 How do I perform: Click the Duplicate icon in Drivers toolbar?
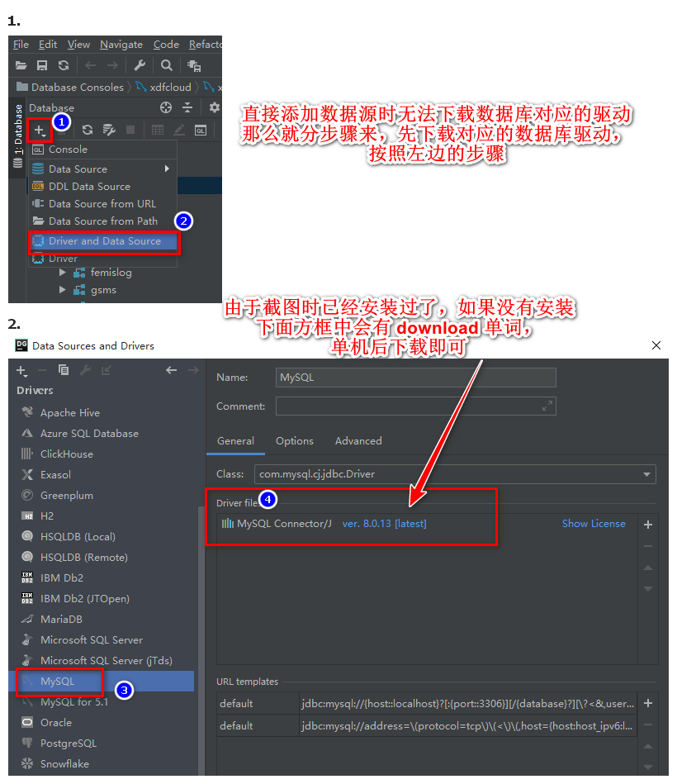click(64, 370)
